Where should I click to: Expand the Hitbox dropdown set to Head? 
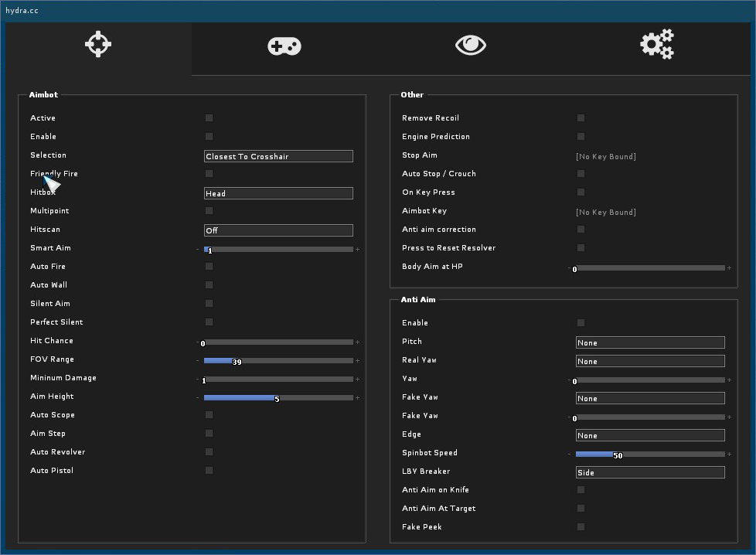(278, 193)
